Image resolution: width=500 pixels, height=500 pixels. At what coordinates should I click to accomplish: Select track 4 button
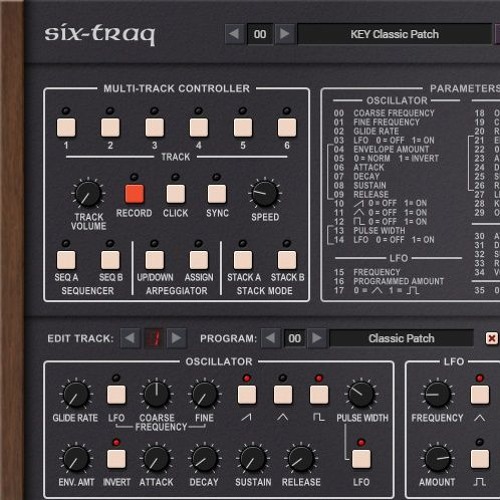[x=199, y=127]
